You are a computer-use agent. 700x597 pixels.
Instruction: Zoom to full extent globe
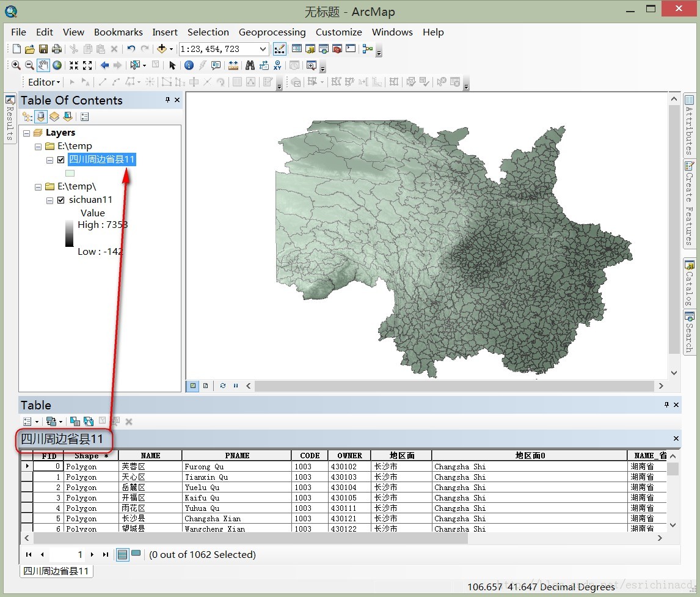[57, 65]
